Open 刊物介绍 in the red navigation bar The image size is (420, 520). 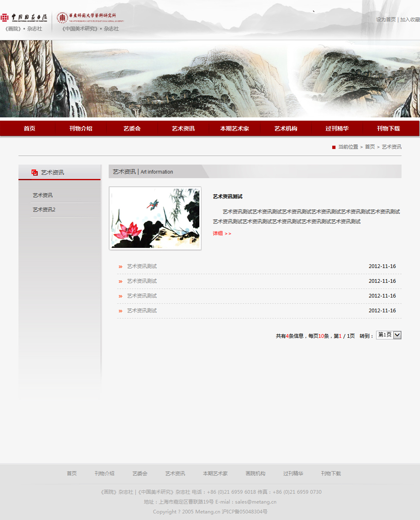[81, 129]
